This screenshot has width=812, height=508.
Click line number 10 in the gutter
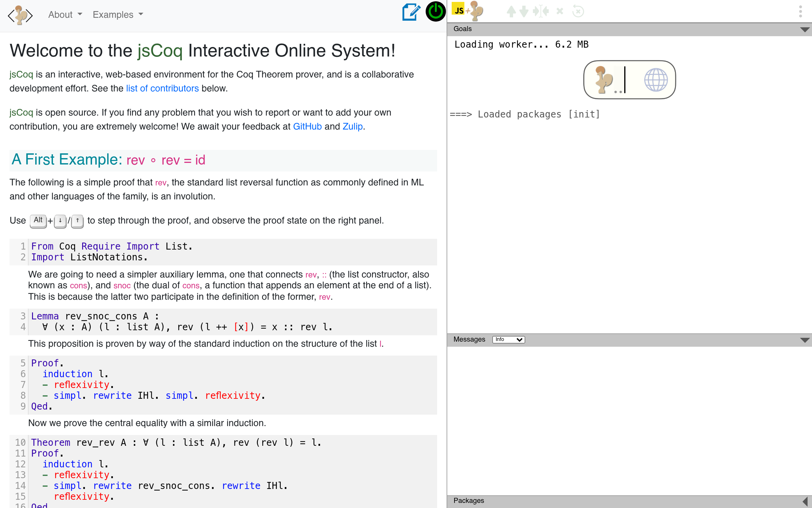pos(20,443)
